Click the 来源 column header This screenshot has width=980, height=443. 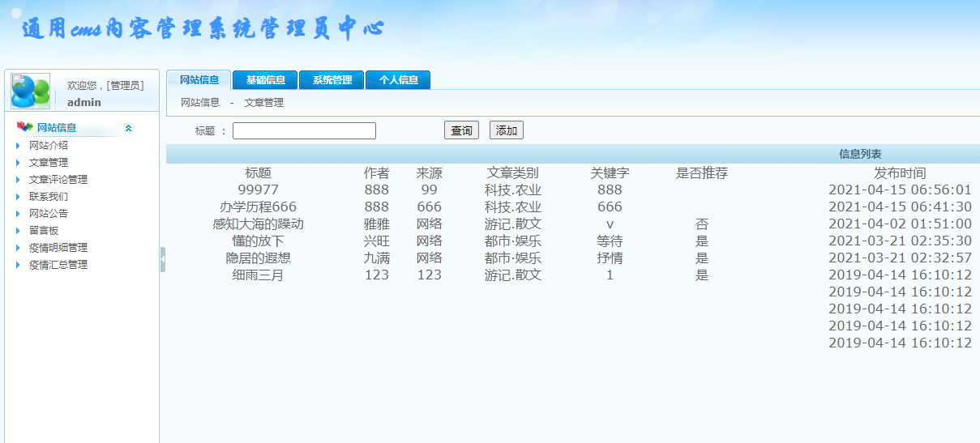(x=430, y=173)
